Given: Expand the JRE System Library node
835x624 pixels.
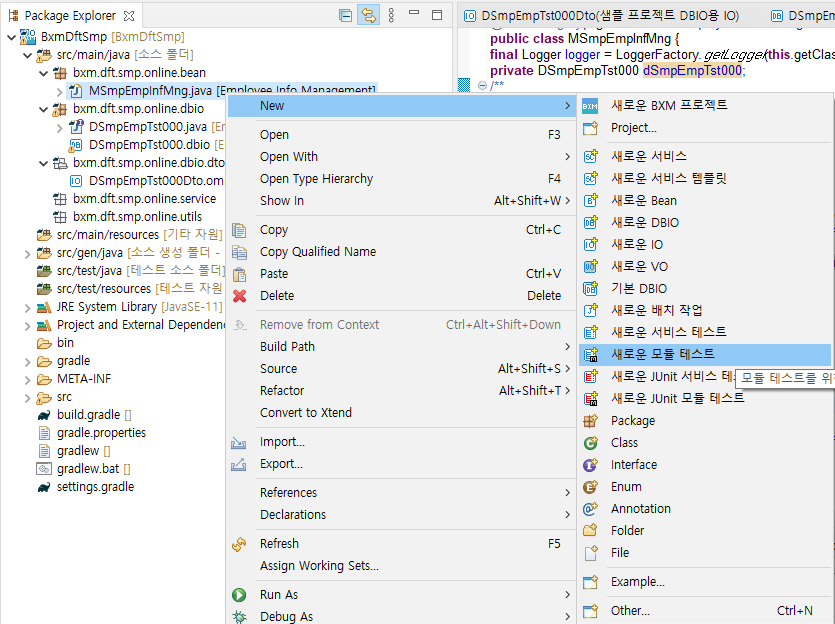Looking at the screenshot, I should pyautogui.click(x=27, y=307).
